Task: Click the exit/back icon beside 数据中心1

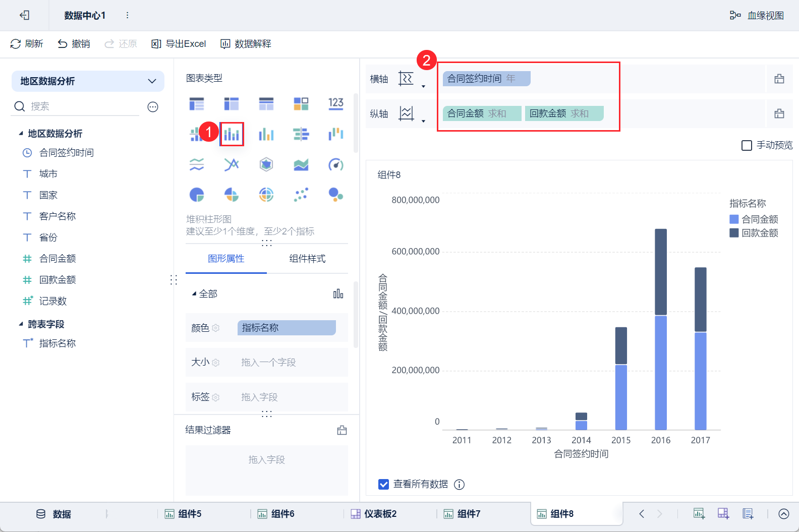Action: coord(24,15)
